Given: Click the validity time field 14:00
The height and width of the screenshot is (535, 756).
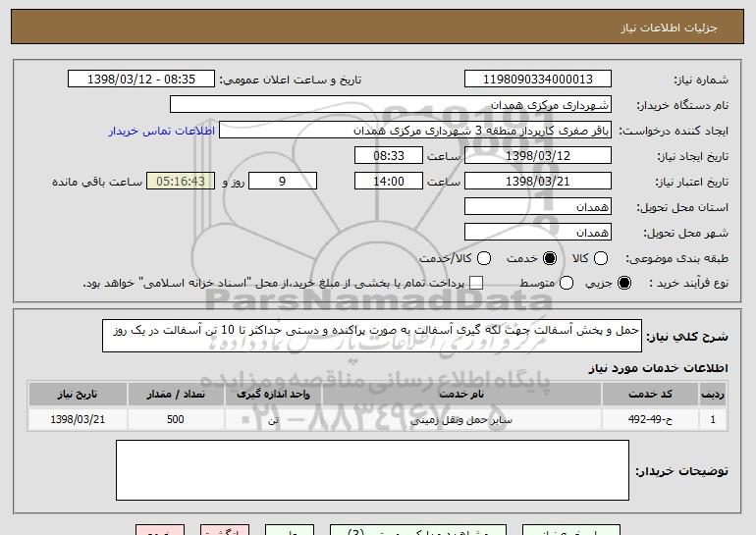Looking at the screenshot, I should click(x=389, y=182).
